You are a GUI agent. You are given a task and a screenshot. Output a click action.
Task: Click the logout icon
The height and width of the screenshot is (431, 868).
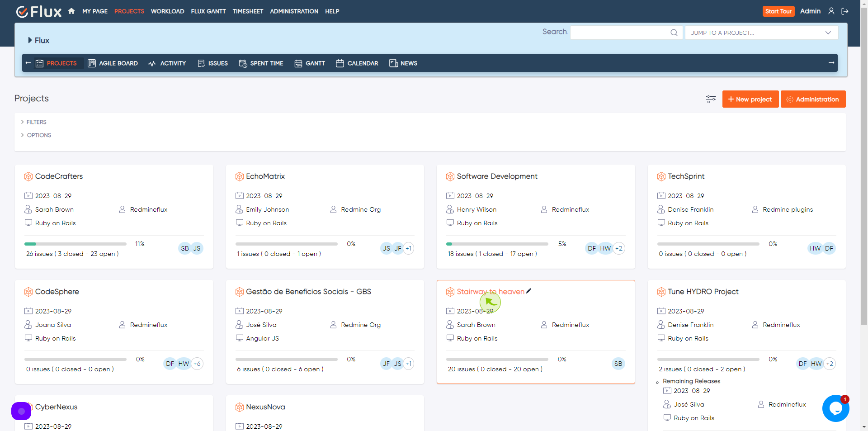point(844,11)
